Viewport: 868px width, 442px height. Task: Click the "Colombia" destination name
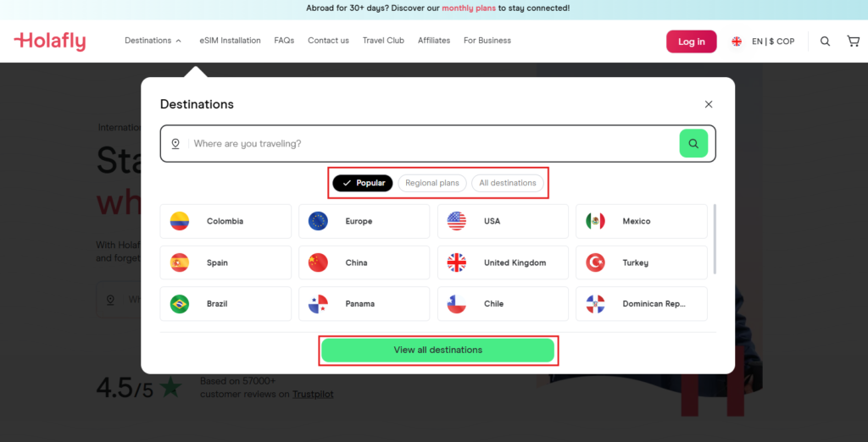[225, 221]
